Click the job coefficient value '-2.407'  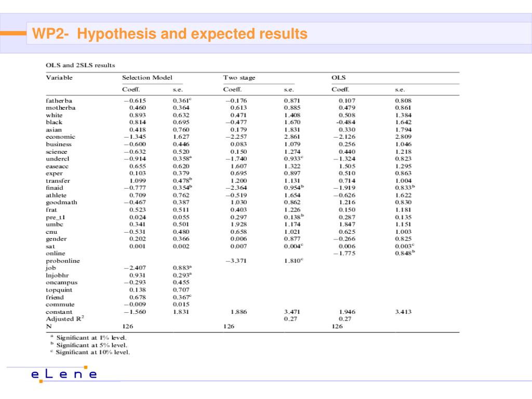tap(135, 268)
